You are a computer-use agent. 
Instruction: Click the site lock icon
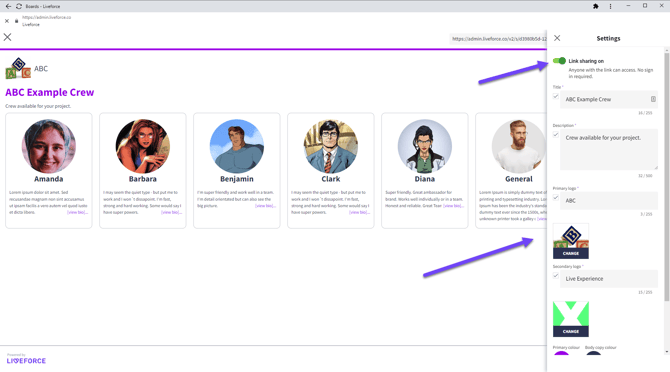pos(17,21)
